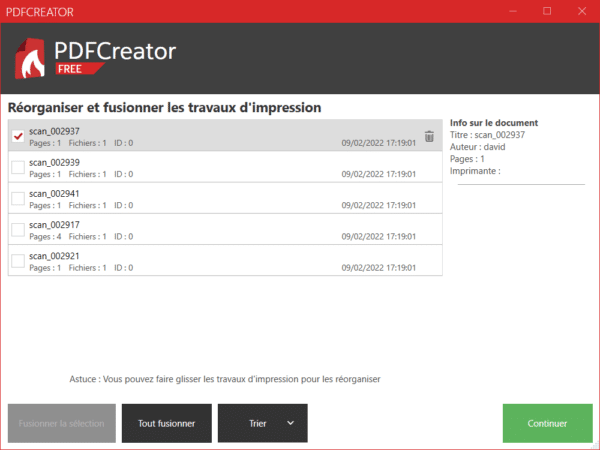Viewport: 600px width, 450px height.
Task: Select the scan_002921 job title
Action: [x=54, y=256]
